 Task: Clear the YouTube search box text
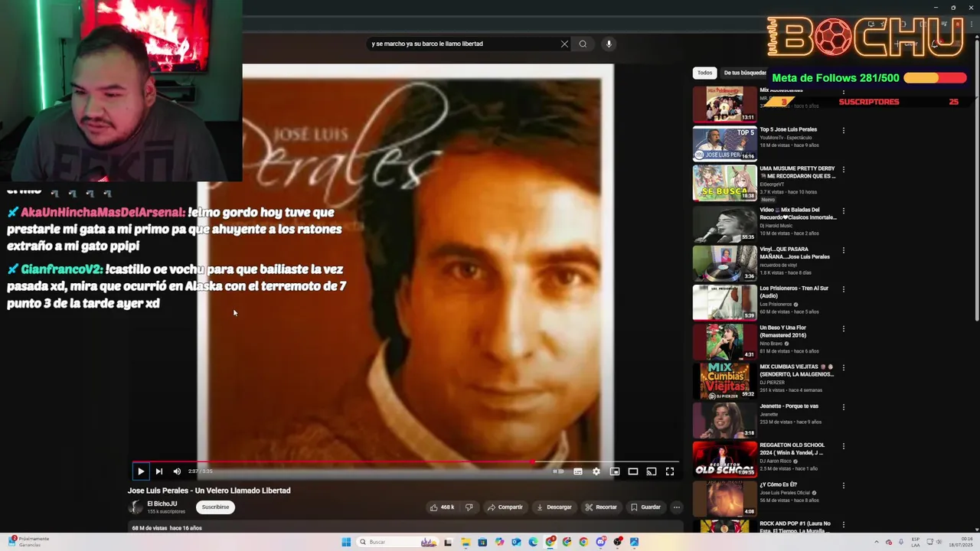click(564, 44)
